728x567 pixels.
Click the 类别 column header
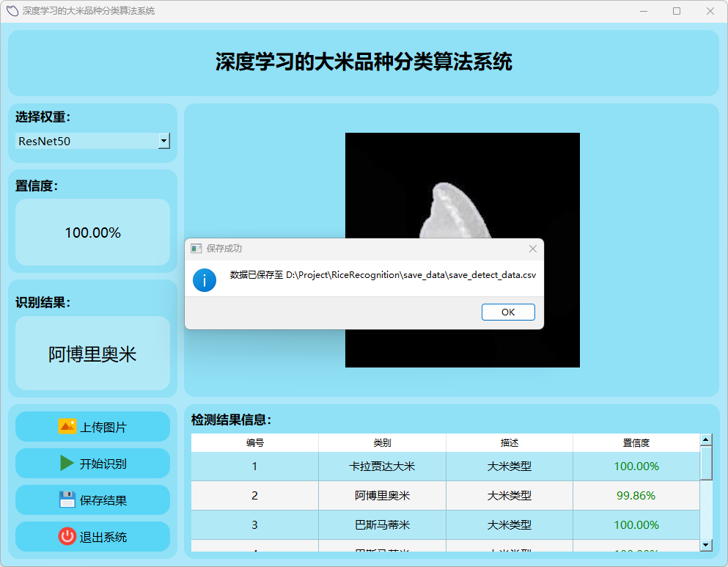pyautogui.click(x=382, y=443)
